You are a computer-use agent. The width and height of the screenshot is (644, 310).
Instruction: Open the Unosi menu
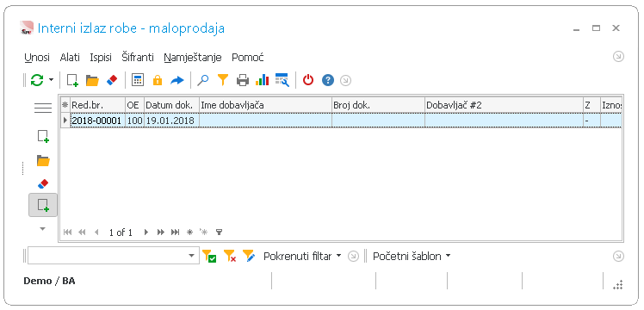pyautogui.click(x=37, y=58)
